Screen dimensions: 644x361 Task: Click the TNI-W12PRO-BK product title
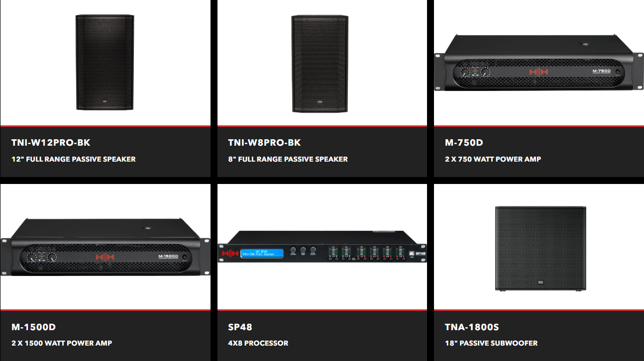click(x=51, y=143)
